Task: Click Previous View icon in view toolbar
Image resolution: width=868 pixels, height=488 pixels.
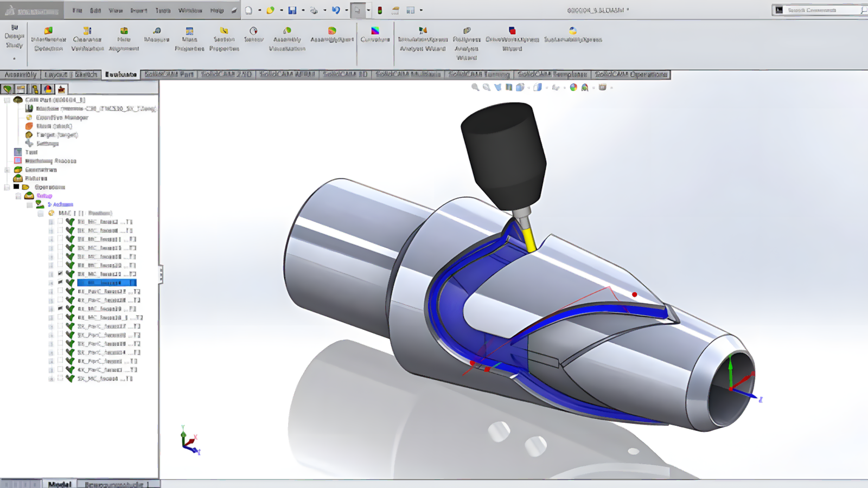Action: (497, 87)
